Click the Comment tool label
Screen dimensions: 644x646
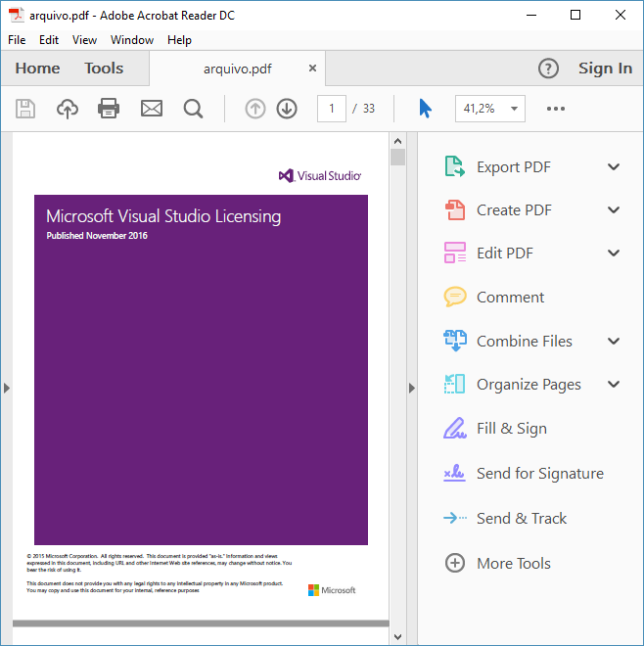coord(510,297)
